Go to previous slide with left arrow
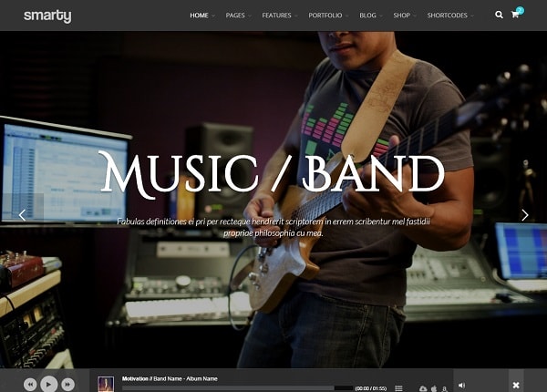Screen dimensions: 547x392 (x=22, y=215)
